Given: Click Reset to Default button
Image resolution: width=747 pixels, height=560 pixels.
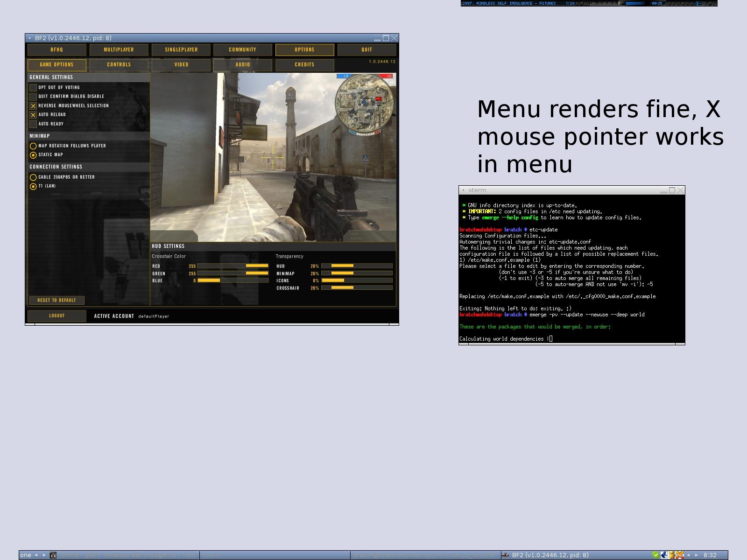Looking at the screenshot, I should pos(56,300).
